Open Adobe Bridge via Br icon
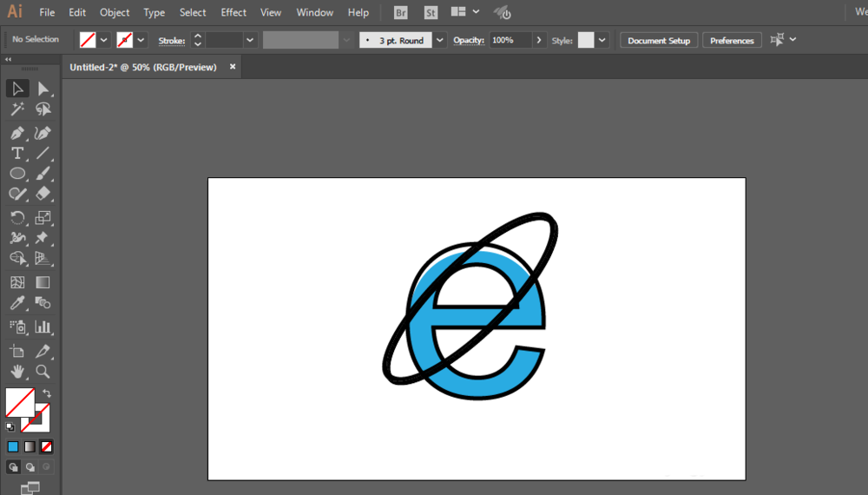Viewport: 868px width, 495px height. coord(400,13)
